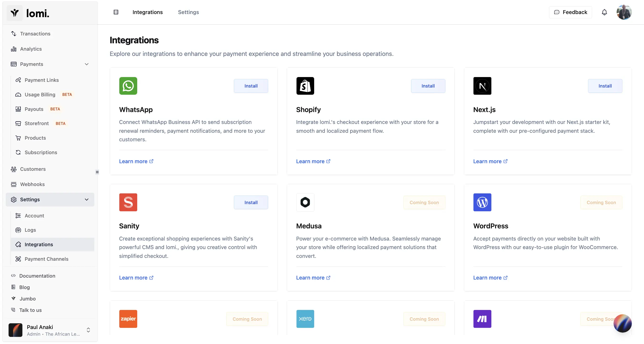
Task: Click the Feedback button
Action: (x=570, y=12)
